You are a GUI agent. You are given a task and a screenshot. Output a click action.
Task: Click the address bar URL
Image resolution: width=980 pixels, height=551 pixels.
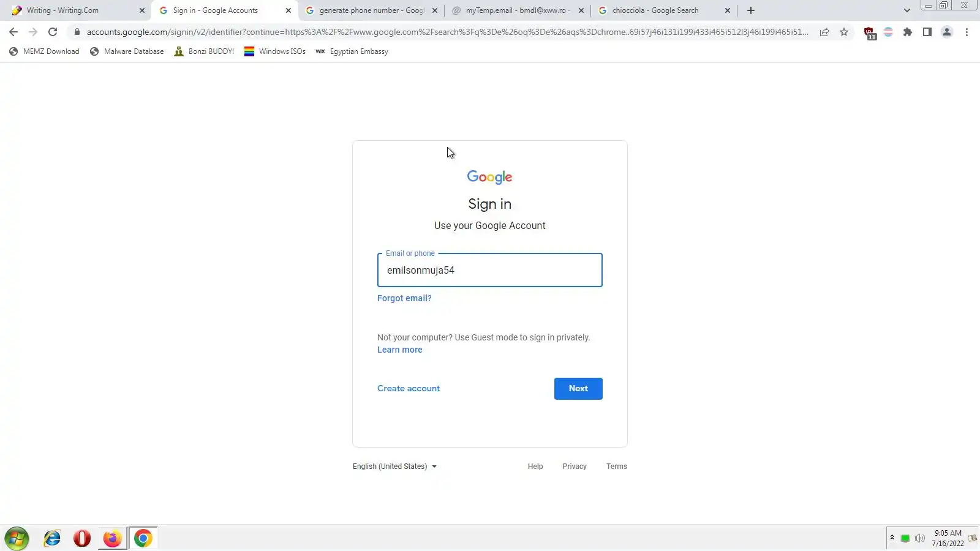pyautogui.click(x=447, y=32)
